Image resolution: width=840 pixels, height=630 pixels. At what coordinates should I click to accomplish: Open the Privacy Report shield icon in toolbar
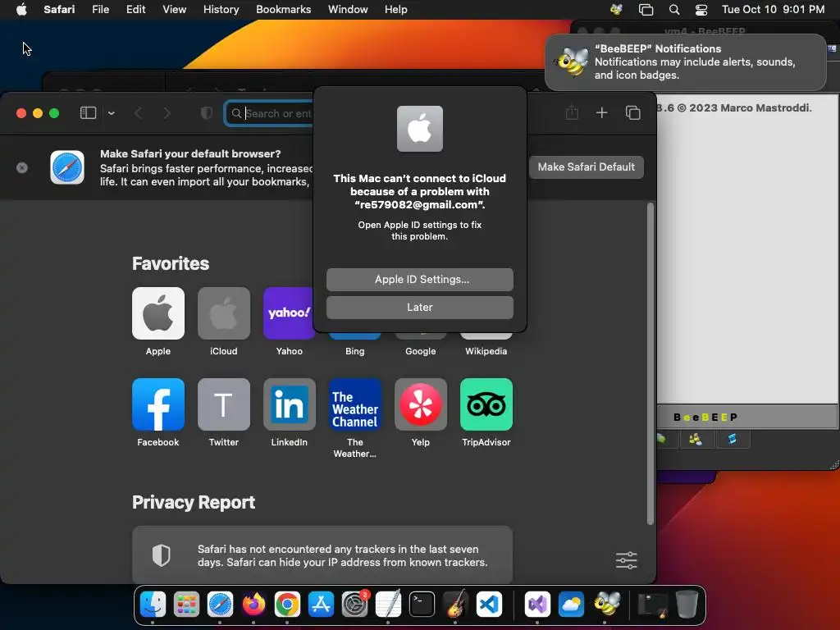(206, 113)
